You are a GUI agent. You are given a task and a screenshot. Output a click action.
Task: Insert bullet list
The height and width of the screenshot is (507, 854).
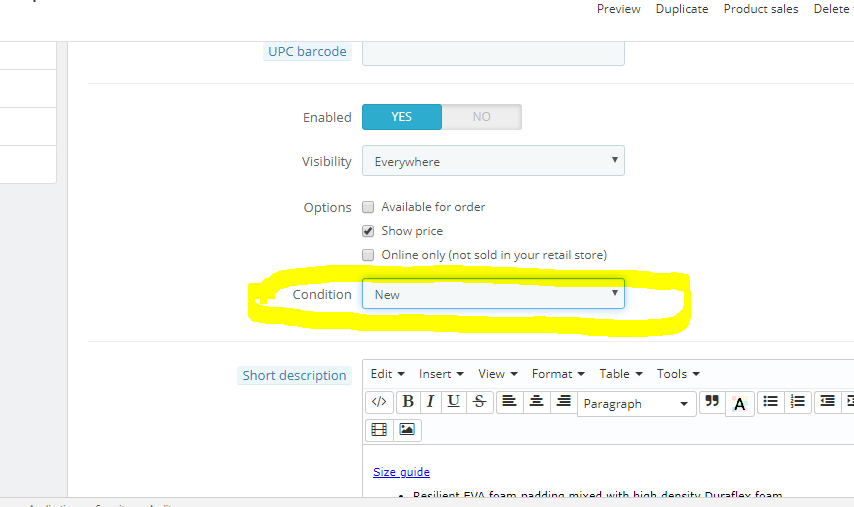click(771, 402)
